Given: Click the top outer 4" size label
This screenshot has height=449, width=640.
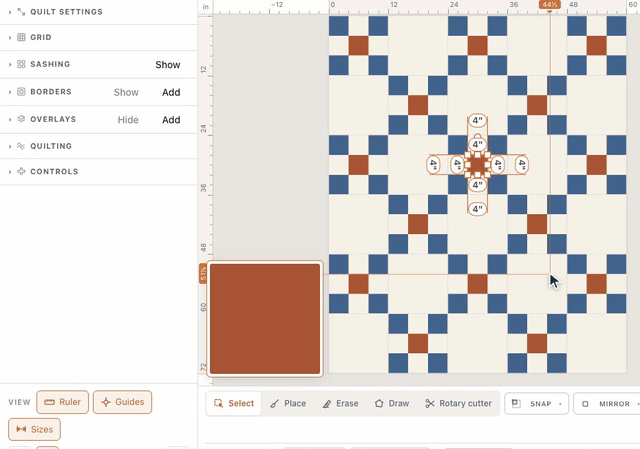Looking at the screenshot, I should [x=477, y=121].
